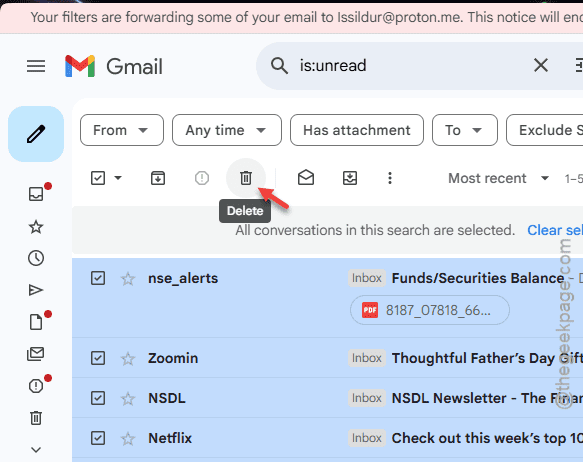The image size is (583, 462).
Task: Star the Zoomin email
Action: pyautogui.click(x=128, y=359)
